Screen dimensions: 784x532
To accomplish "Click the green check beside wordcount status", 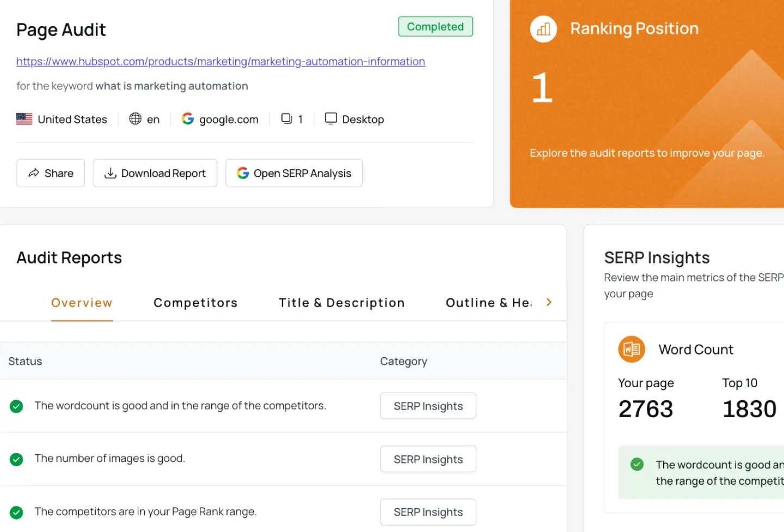I will click(x=16, y=406).
